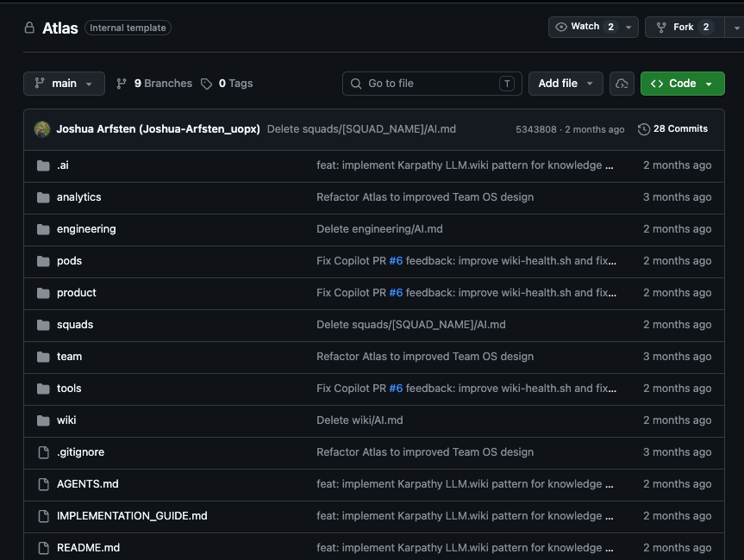Image resolution: width=744 pixels, height=560 pixels.
Task: Open the IMPLEMENTATION_GUIDE.md file
Action: tap(132, 516)
